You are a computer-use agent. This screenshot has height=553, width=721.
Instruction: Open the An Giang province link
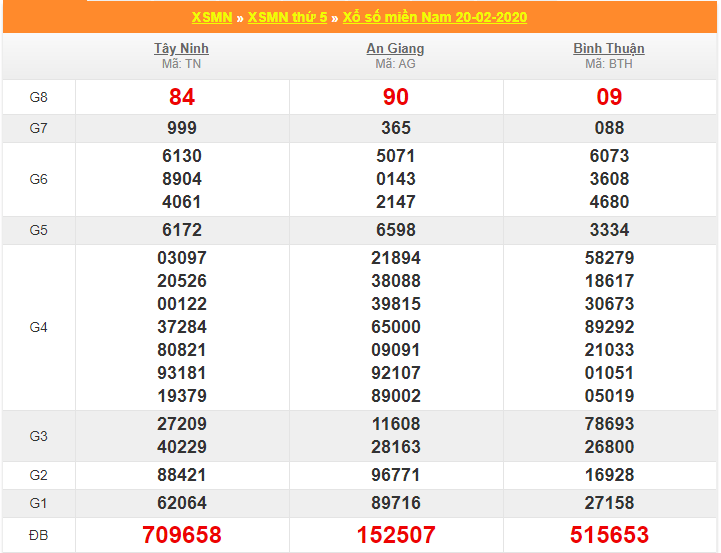click(x=395, y=48)
